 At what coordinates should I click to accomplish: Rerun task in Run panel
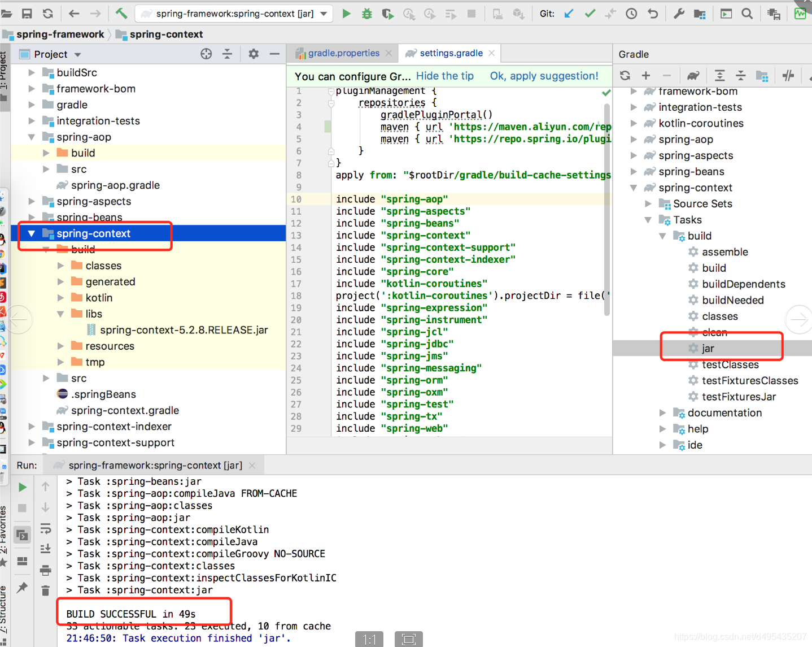pos(23,487)
